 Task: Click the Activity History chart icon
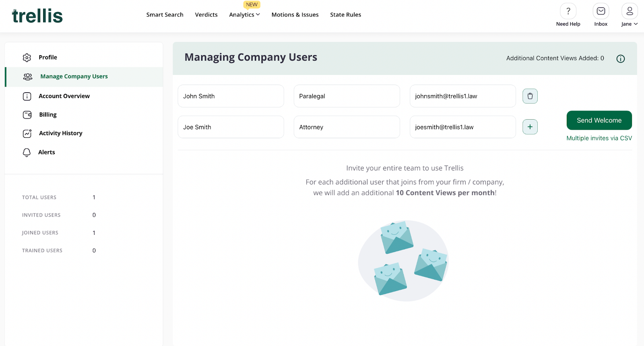(27, 133)
